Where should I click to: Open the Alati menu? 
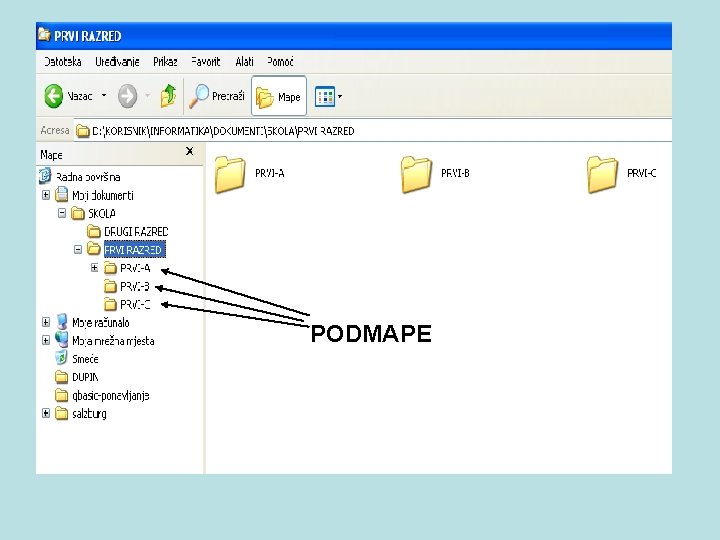point(244,62)
